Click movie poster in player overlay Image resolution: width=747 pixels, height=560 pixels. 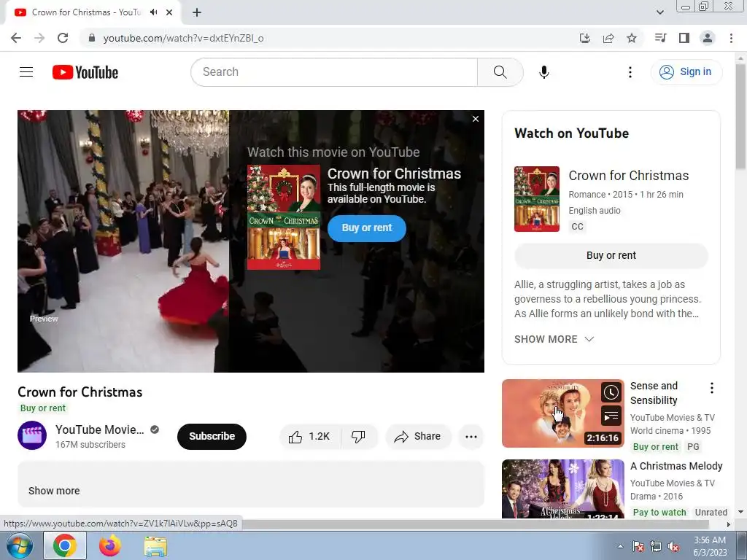(x=284, y=217)
